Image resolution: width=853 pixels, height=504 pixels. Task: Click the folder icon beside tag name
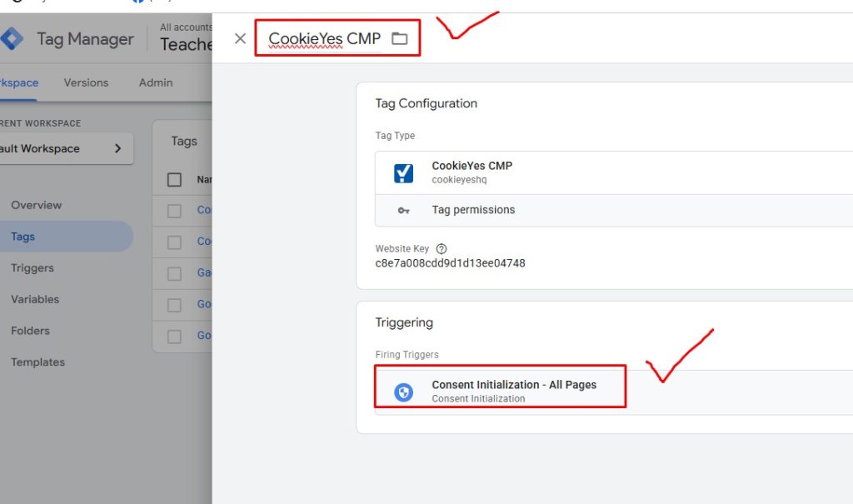[400, 38]
